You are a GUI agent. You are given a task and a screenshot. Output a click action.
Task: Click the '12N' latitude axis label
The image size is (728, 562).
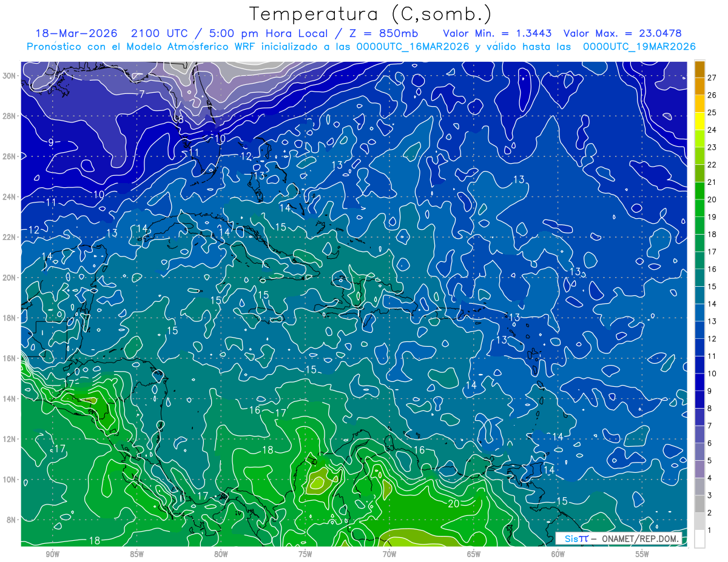pos(10,439)
